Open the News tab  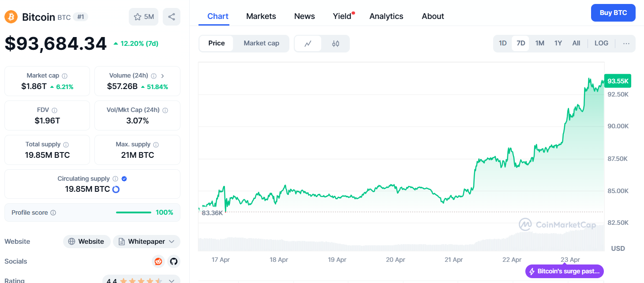(x=304, y=16)
